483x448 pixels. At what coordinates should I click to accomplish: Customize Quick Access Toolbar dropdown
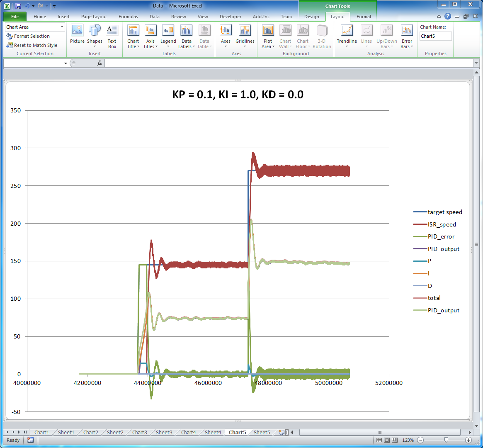[54, 6]
